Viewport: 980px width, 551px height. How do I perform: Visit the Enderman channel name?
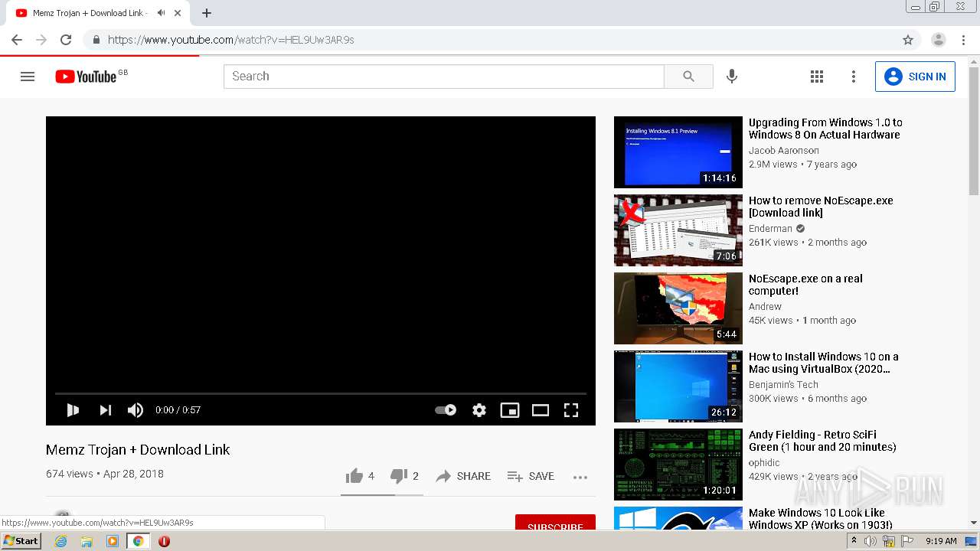770,229
